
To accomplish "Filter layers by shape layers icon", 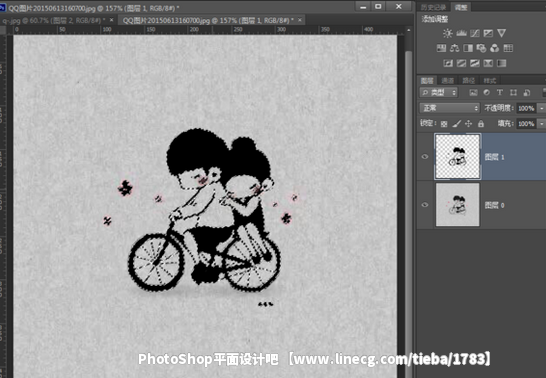I will click(513, 93).
